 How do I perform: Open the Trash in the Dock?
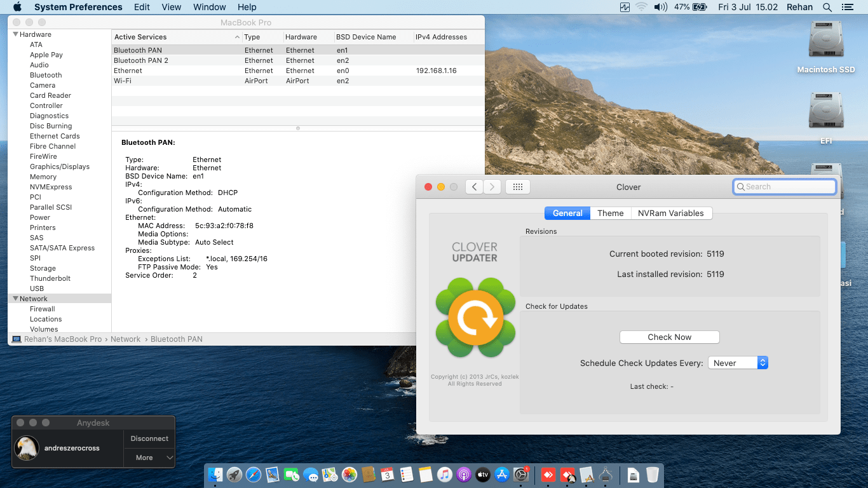653,475
